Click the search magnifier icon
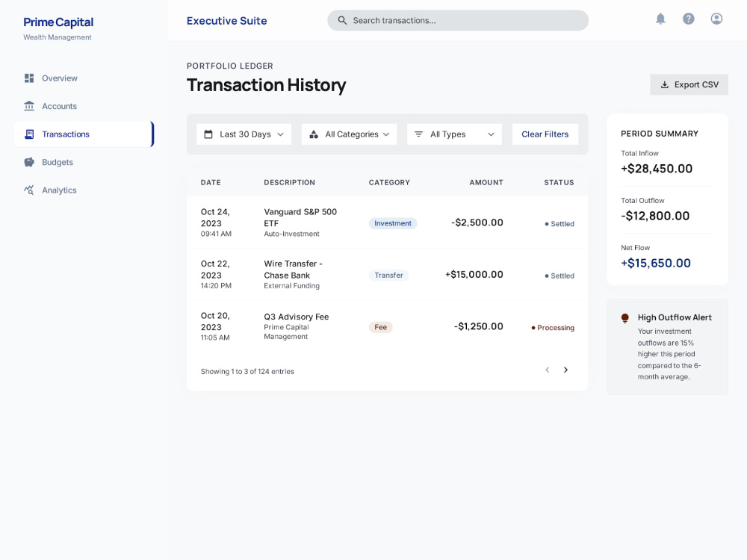 tap(342, 20)
